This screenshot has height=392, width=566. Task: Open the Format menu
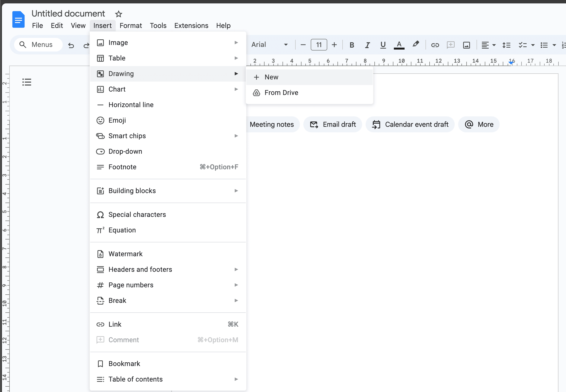(x=131, y=26)
